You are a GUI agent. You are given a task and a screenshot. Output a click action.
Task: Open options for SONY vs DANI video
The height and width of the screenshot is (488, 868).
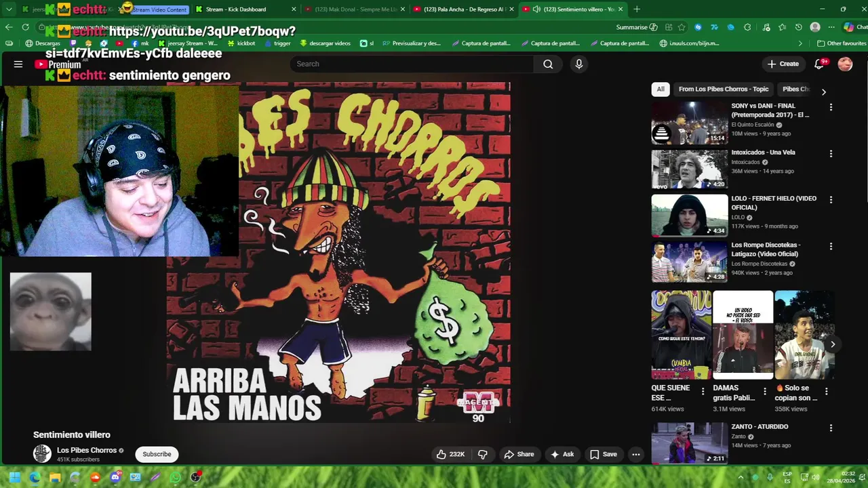(831, 107)
